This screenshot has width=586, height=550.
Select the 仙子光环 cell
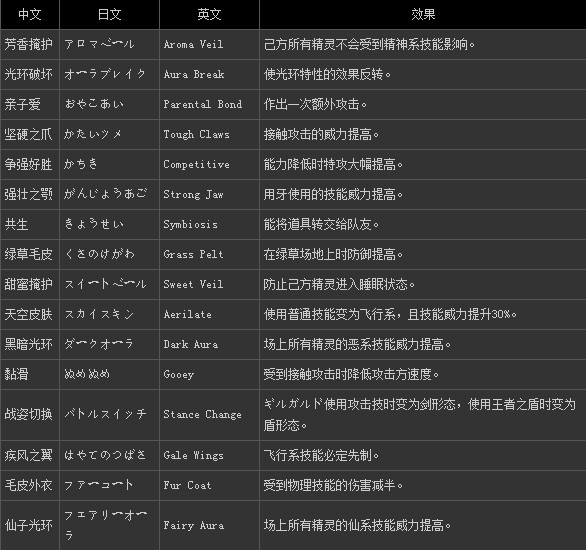pyautogui.click(x=30, y=525)
